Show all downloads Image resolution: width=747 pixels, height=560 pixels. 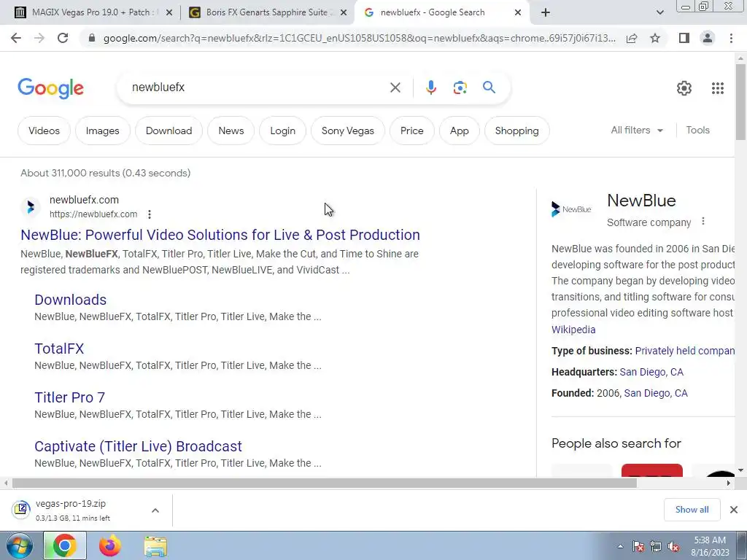[x=692, y=510]
